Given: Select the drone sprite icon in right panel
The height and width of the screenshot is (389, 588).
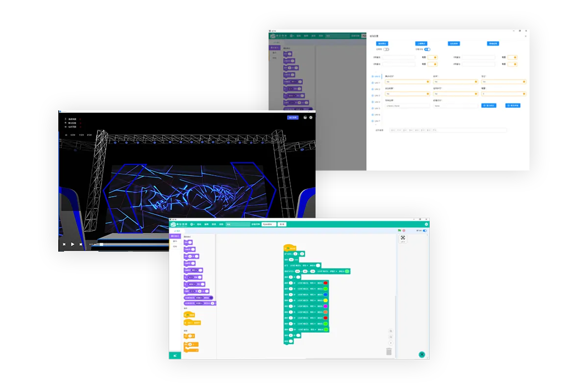Looking at the screenshot, I should coord(403,238).
